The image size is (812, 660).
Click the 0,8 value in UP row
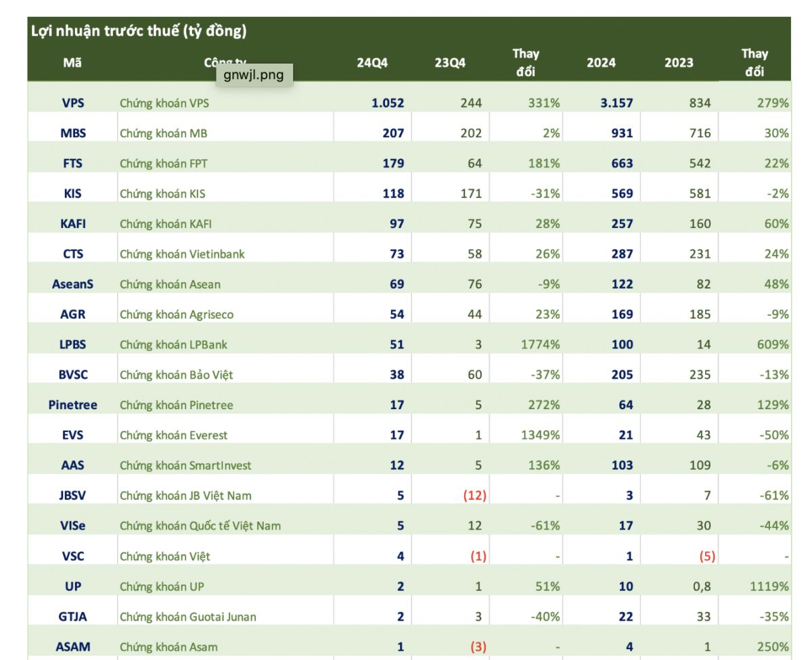(702, 586)
